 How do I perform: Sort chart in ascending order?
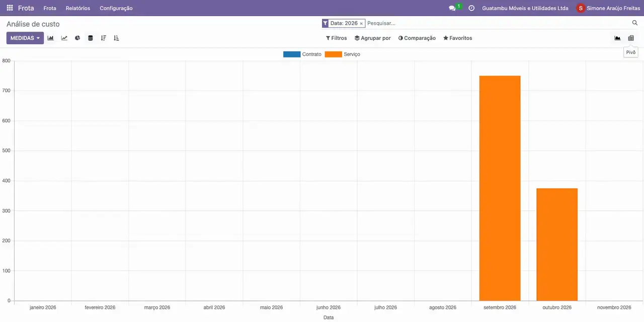[x=117, y=38]
